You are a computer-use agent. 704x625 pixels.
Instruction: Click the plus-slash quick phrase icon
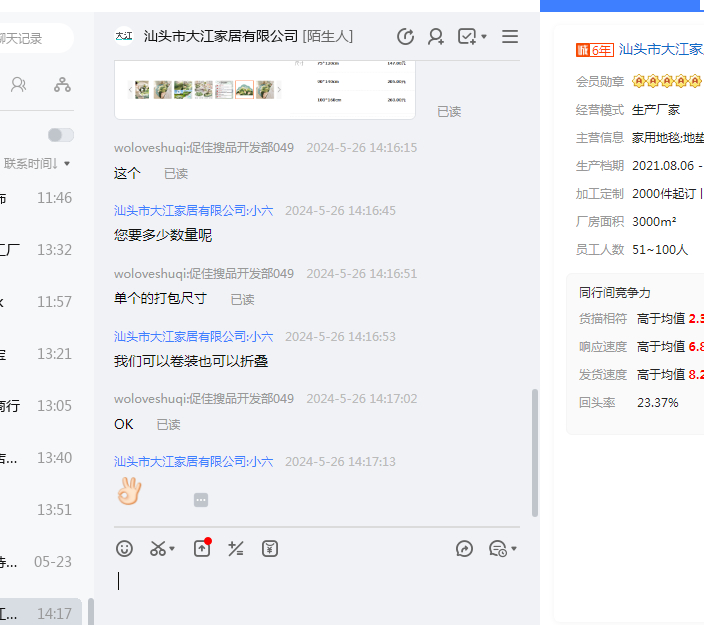236,548
